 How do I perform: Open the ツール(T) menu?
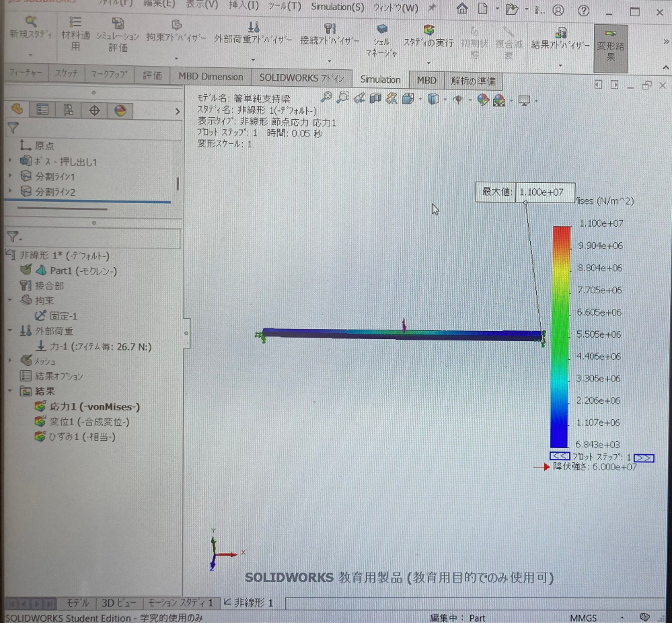click(285, 6)
